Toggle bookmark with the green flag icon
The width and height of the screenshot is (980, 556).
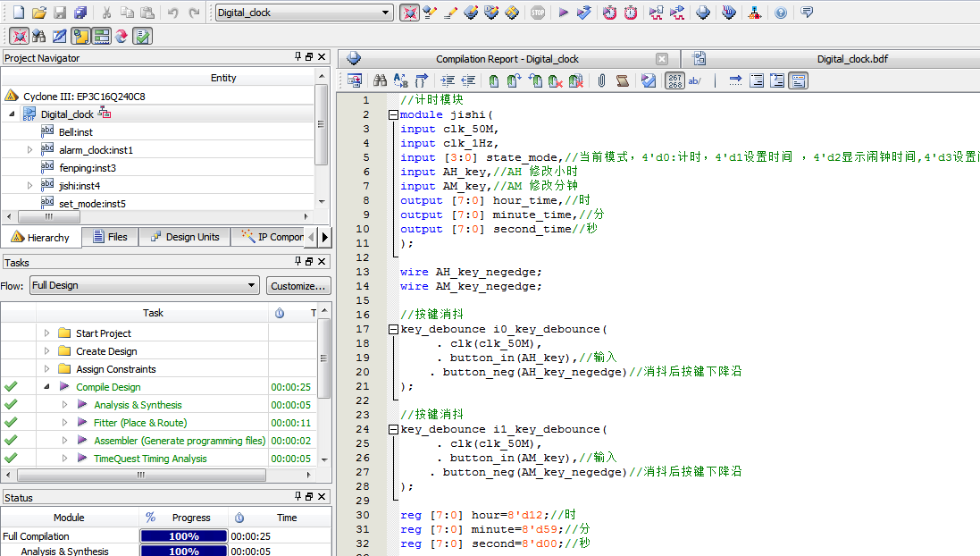(494, 80)
